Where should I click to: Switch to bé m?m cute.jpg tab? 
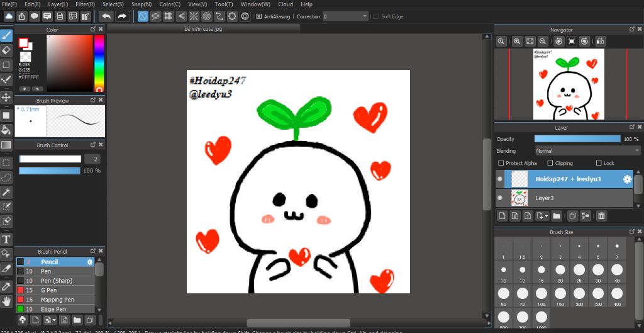(x=203, y=29)
